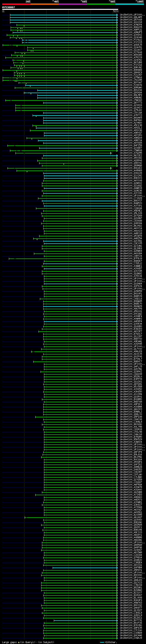Select the UniRef100_D0D228 label

click(131, 173)
